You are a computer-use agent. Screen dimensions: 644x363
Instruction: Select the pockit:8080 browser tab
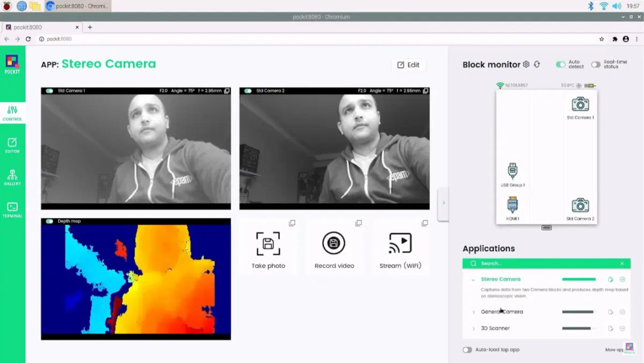pyautogui.click(x=42, y=27)
